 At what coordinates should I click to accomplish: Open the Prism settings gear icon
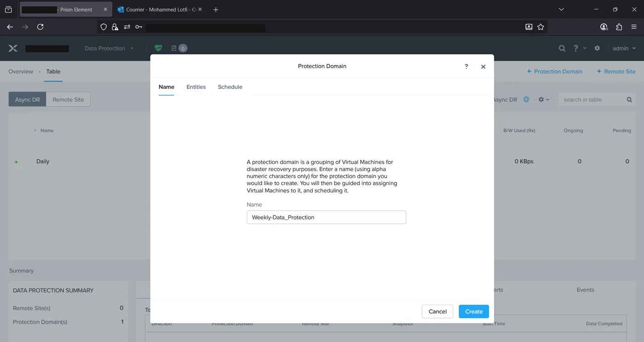[x=597, y=48]
